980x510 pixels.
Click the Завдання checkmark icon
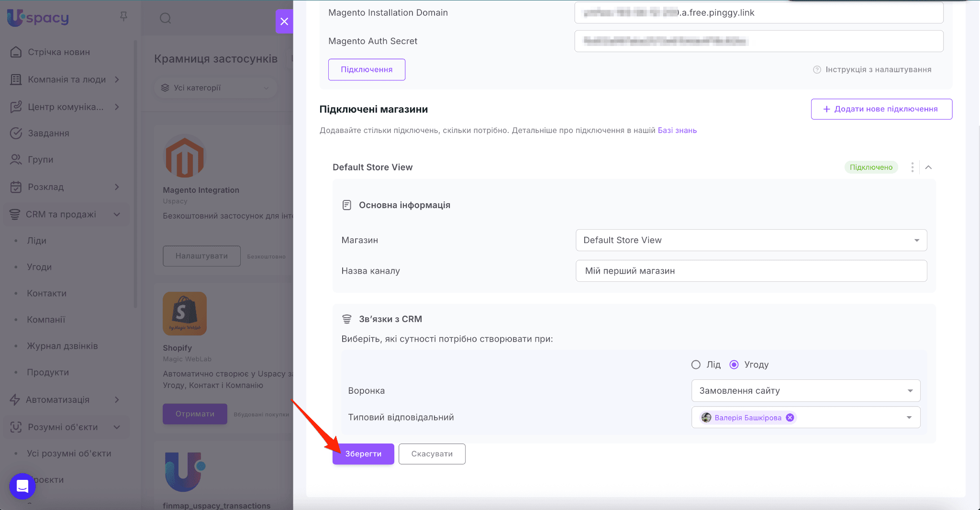click(x=16, y=133)
